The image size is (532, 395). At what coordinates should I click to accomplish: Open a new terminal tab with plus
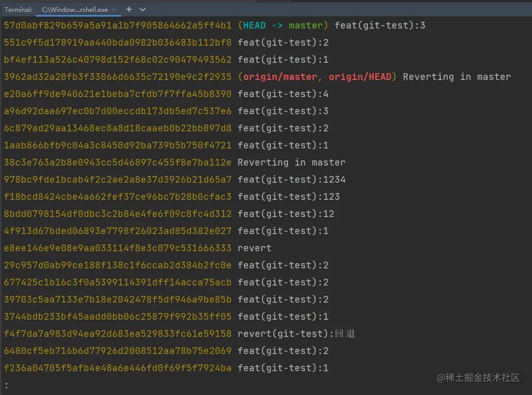tap(129, 9)
